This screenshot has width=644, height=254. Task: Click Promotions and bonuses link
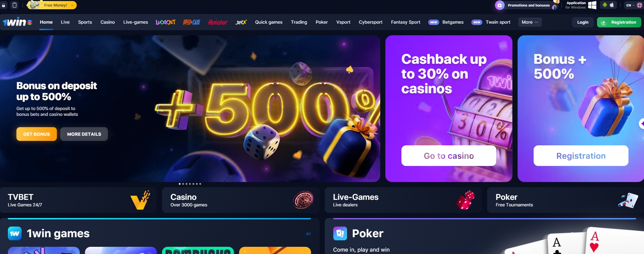529,5
